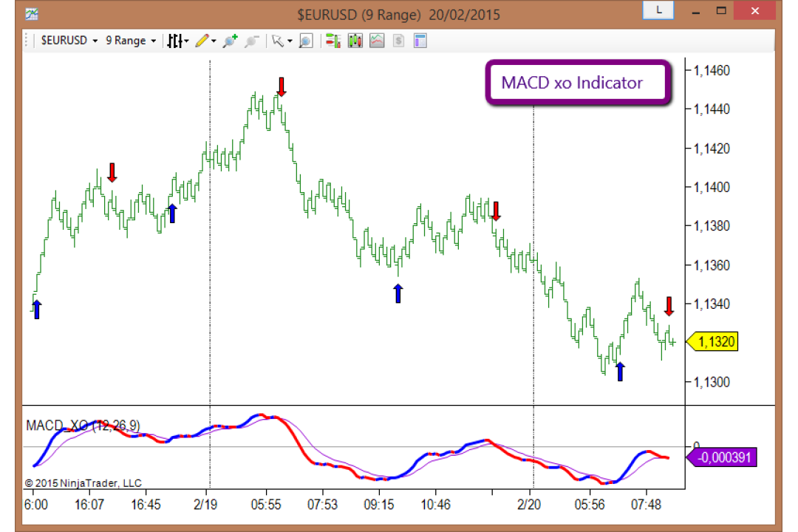Click the 2/20 date label on time axis
This screenshot has width=798, height=532.
click(x=529, y=505)
